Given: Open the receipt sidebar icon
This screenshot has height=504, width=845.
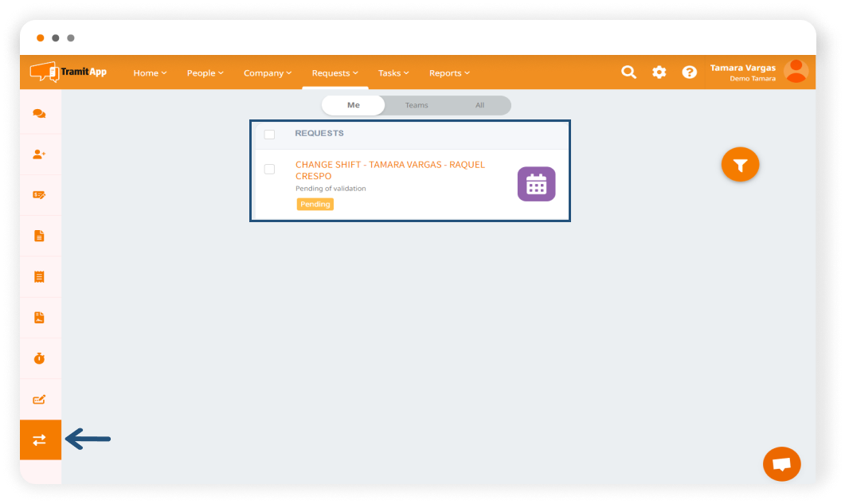Looking at the screenshot, I should [x=39, y=277].
